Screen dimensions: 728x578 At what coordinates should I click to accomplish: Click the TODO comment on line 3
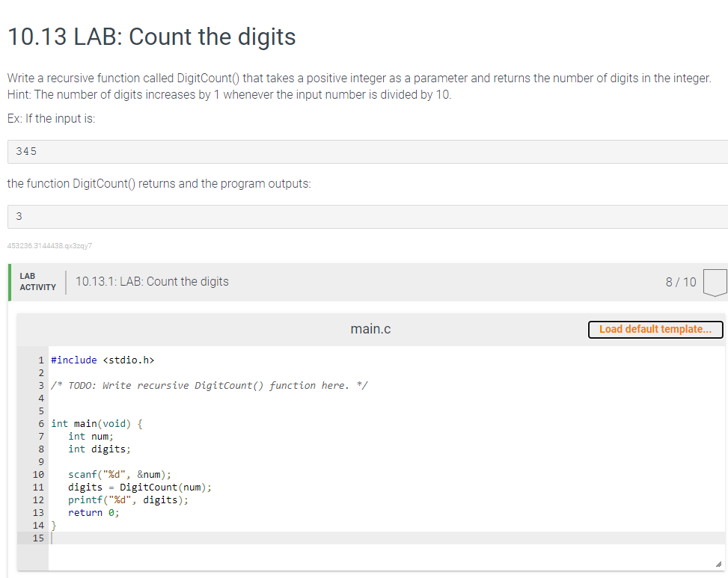pyautogui.click(x=209, y=386)
